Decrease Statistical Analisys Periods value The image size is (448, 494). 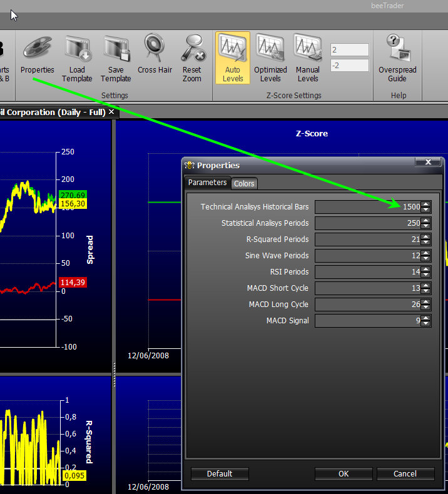click(x=426, y=226)
